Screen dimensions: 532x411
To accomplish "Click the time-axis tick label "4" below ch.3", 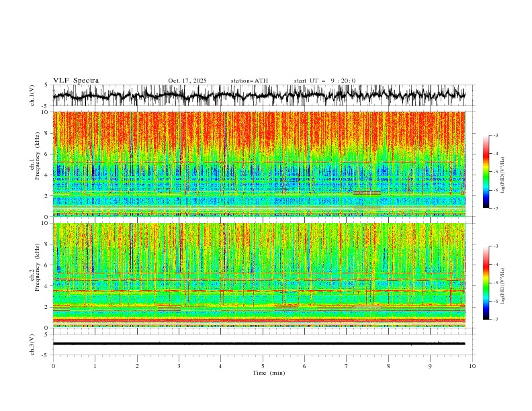I will (220, 366).
